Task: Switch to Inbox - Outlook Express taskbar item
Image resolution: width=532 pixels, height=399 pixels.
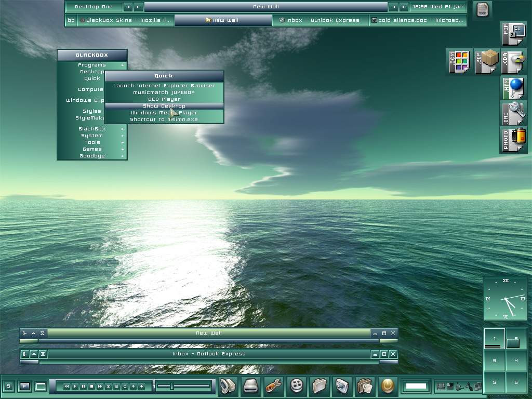Action: 321,20
